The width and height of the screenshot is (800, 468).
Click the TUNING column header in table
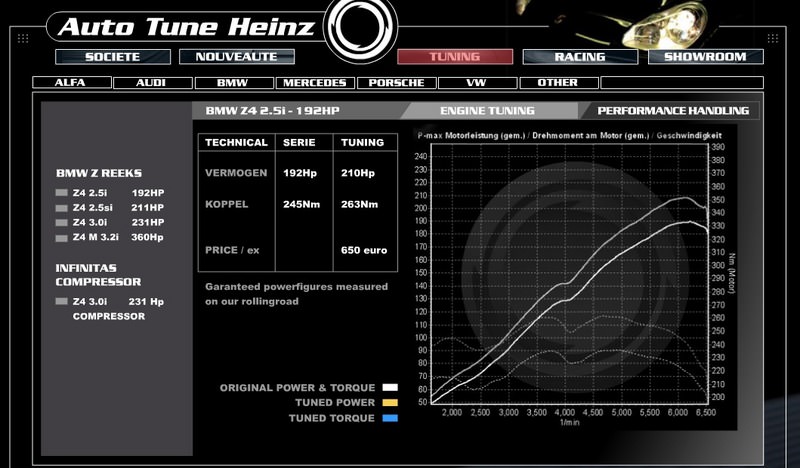click(x=363, y=142)
